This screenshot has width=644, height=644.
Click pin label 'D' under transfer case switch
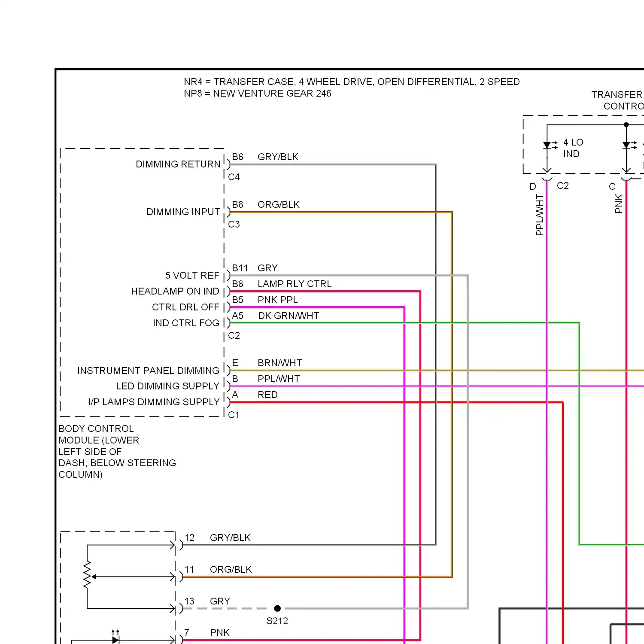pyautogui.click(x=533, y=186)
